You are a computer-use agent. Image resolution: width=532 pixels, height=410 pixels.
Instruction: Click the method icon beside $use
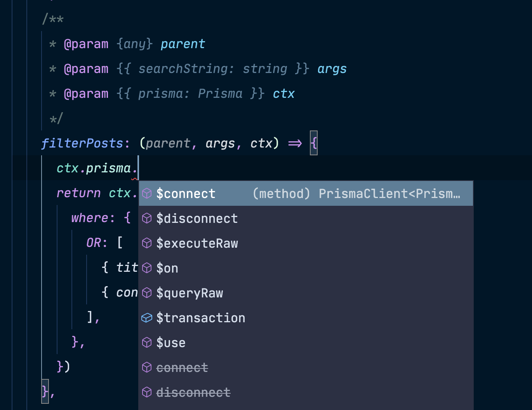tap(147, 342)
